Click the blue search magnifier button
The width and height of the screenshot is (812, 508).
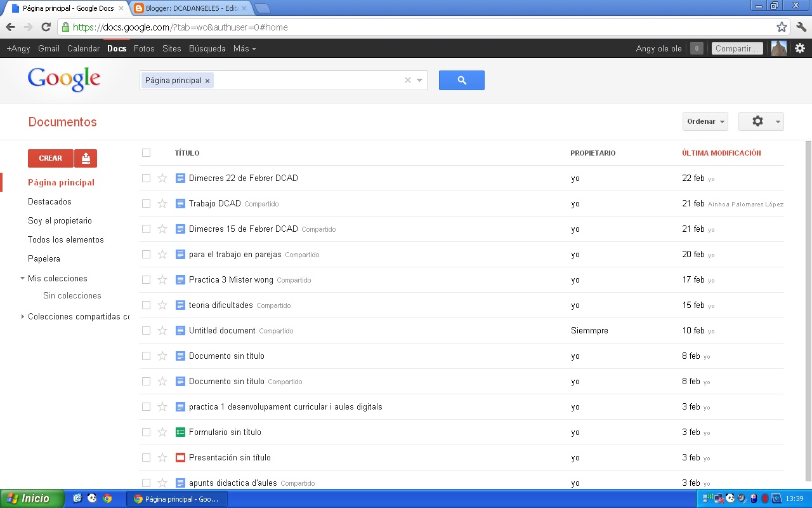[462, 80]
